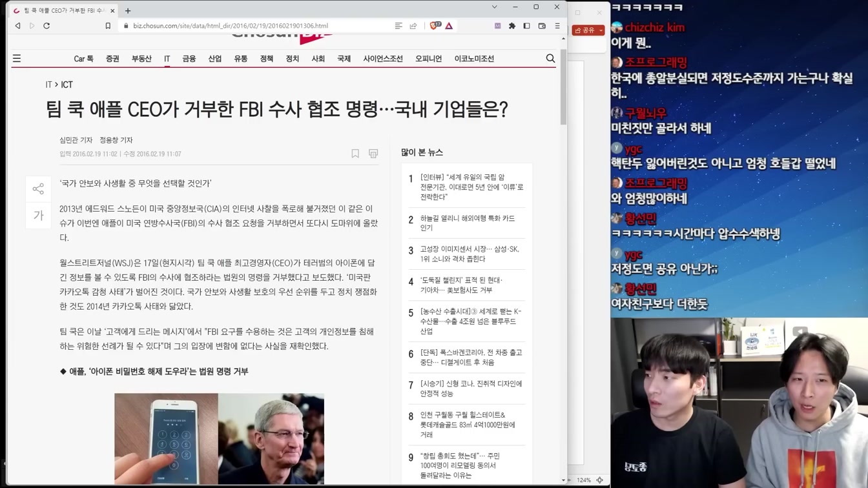Click the share icon in the address bar
Image resolution: width=868 pixels, height=488 pixels.
[413, 26]
